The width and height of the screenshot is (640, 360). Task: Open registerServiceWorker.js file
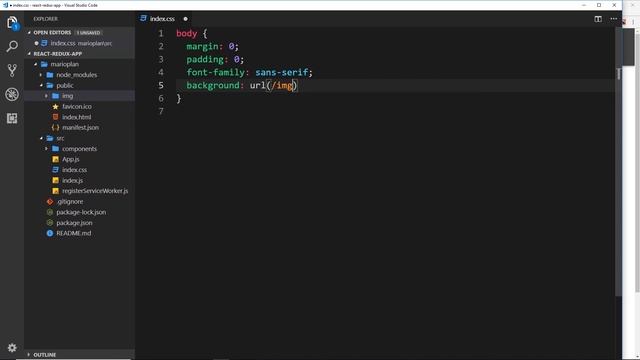tap(95, 191)
